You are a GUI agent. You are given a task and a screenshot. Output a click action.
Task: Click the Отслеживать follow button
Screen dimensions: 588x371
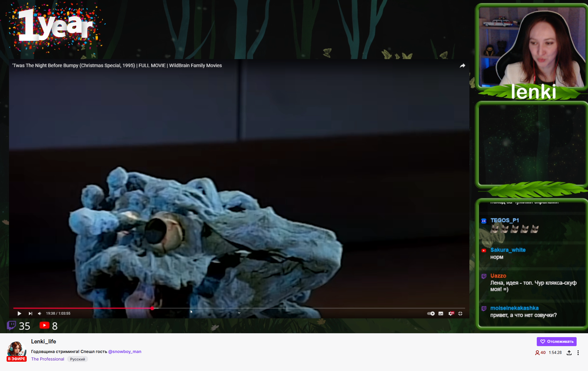point(557,341)
